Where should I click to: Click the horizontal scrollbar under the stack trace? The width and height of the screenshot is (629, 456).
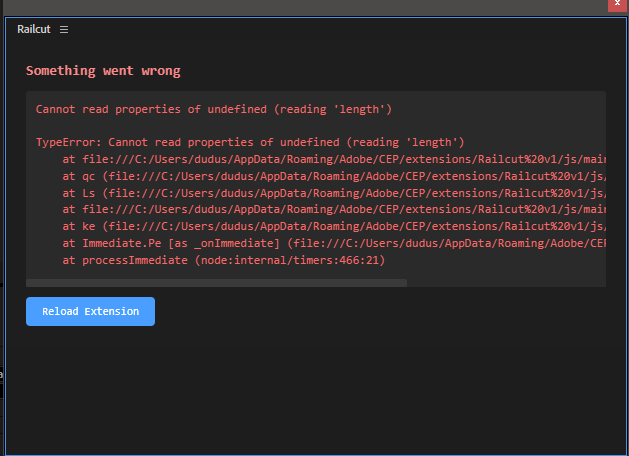click(x=216, y=283)
